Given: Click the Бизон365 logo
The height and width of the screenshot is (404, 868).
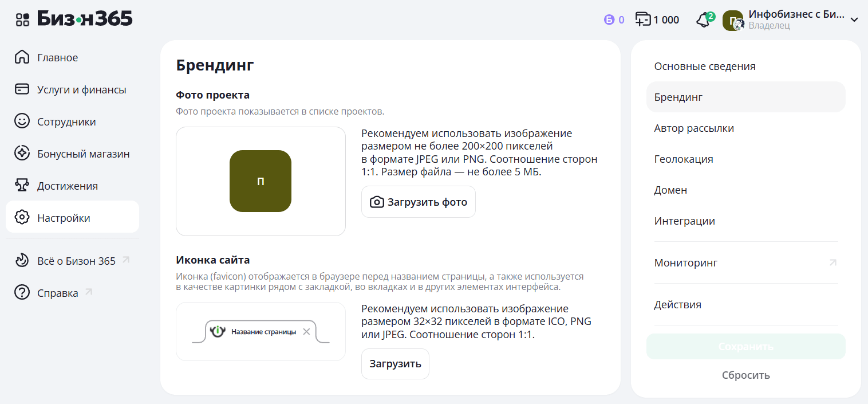Looking at the screenshot, I should tap(85, 19).
